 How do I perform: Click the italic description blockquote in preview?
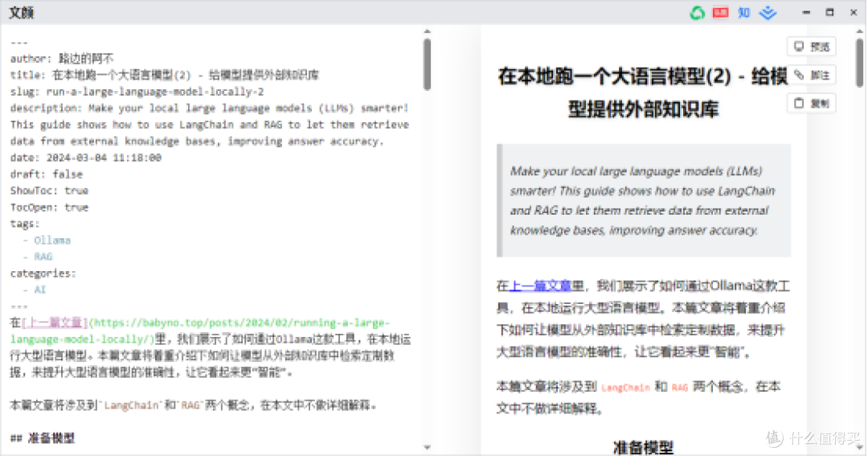(644, 200)
